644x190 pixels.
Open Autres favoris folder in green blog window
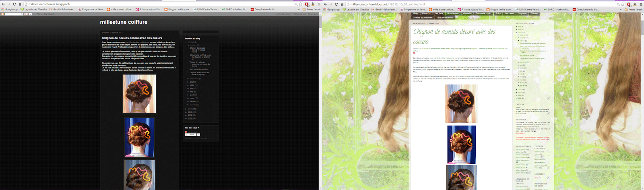(x=634, y=9)
